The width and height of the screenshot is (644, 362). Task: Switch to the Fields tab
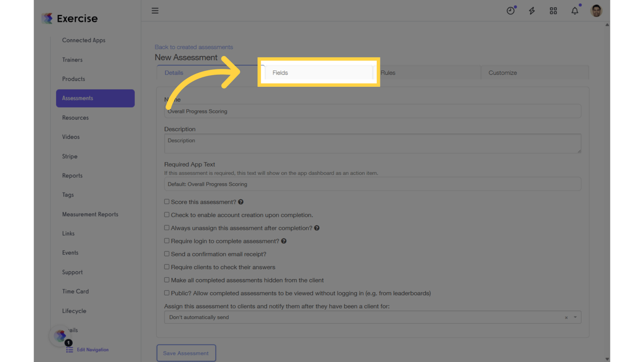click(x=280, y=73)
